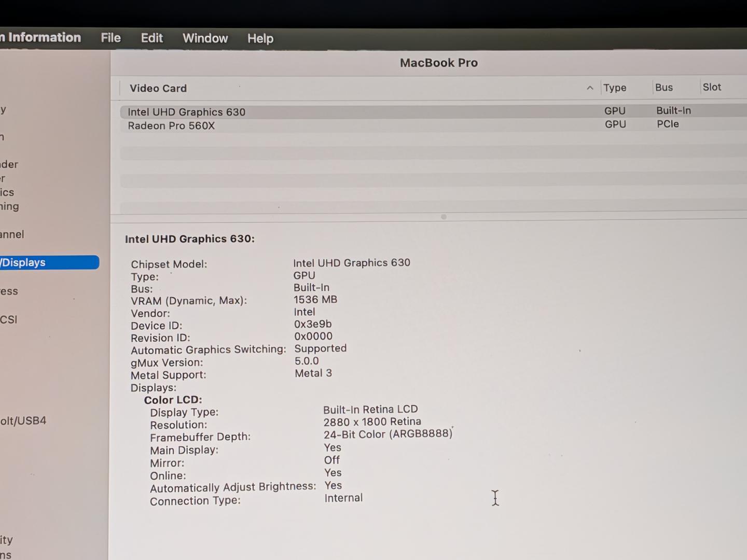The width and height of the screenshot is (747, 560).
Task: Sort by the Video Card column header
Action: [158, 88]
